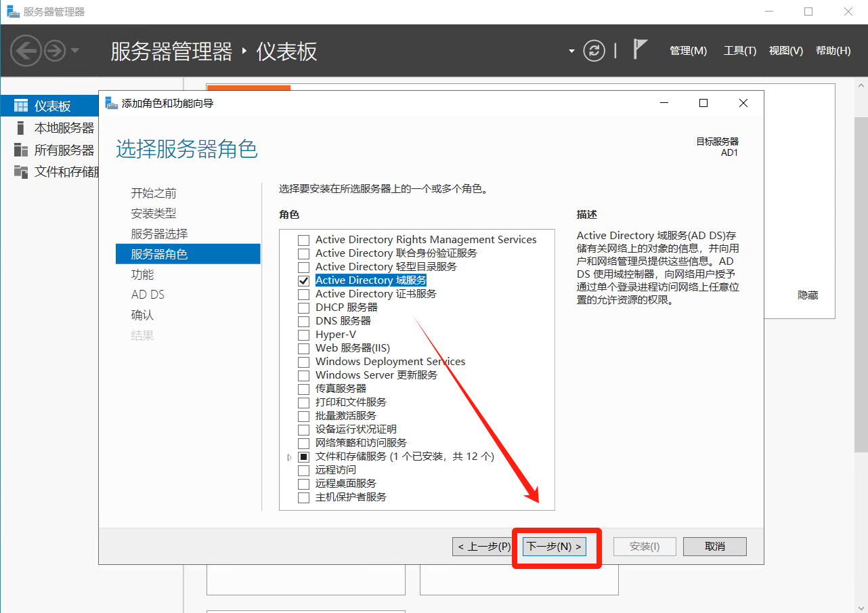868x613 pixels.
Task: Open the notifications flag icon
Action: [639, 49]
